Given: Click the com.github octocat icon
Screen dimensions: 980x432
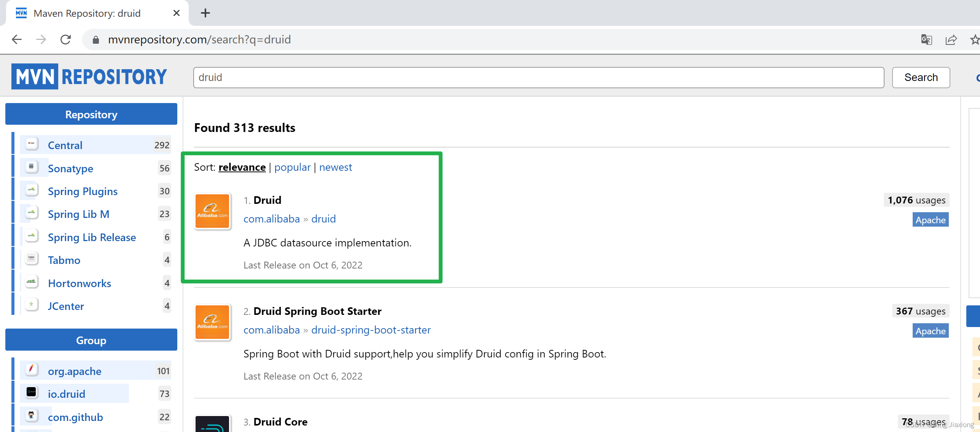Looking at the screenshot, I should click(x=31, y=415).
